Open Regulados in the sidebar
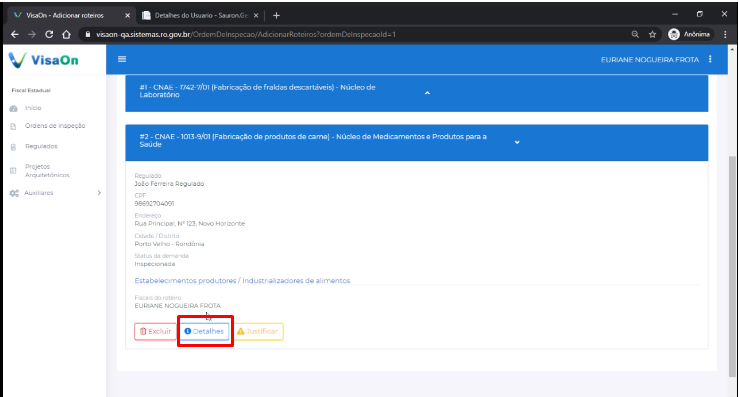The height and width of the screenshot is (397, 738). (x=41, y=146)
